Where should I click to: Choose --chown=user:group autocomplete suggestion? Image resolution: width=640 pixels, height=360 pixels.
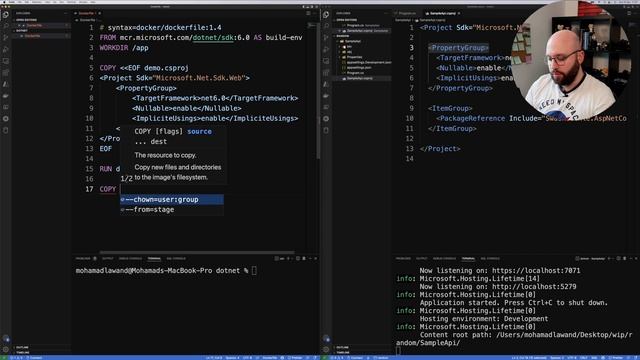pyautogui.click(x=172, y=200)
